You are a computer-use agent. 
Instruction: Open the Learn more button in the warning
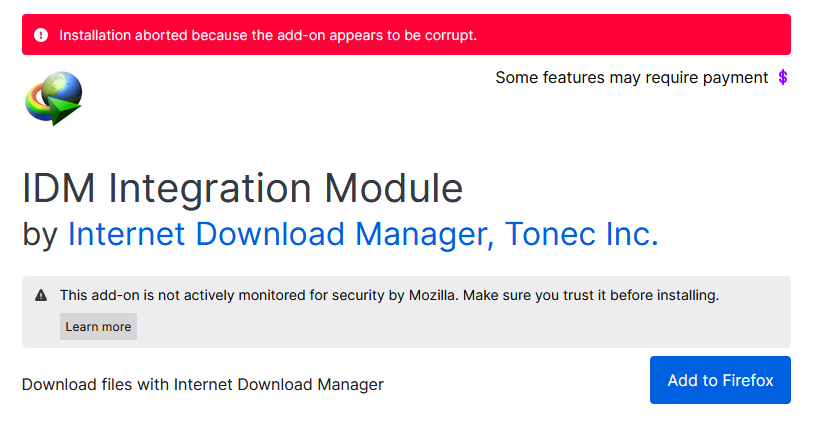point(98,327)
